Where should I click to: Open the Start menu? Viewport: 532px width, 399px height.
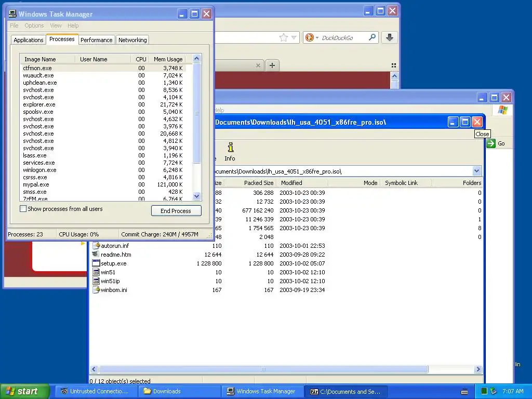click(x=25, y=391)
